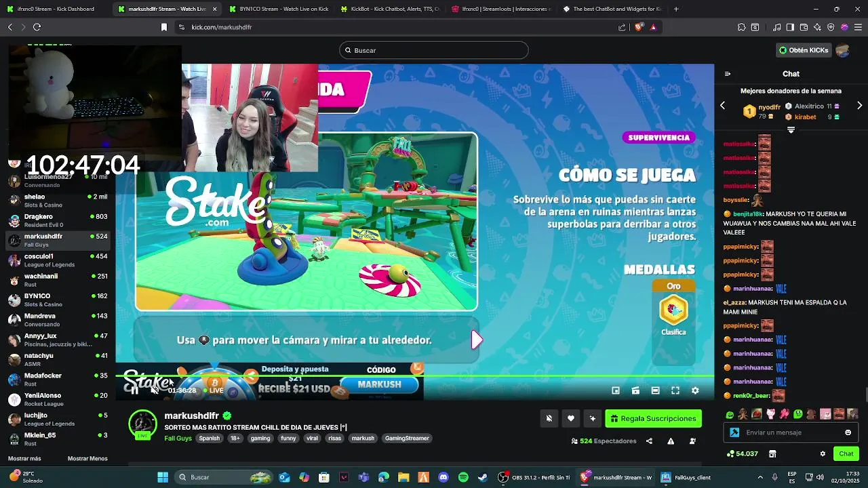Select the GamingStreamer tag
The image size is (868, 488).
click(407, 439)
